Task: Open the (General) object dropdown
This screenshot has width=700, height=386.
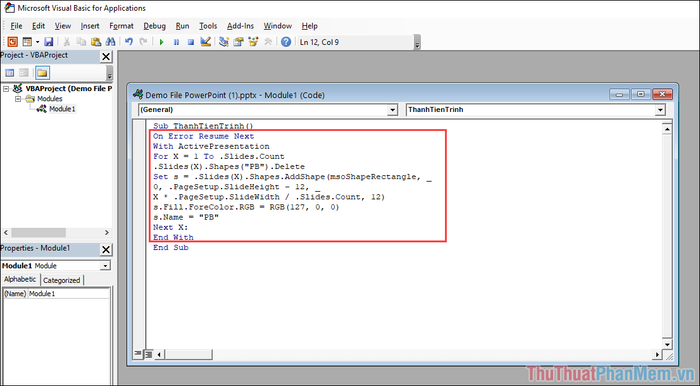Action: pos(392,110)
